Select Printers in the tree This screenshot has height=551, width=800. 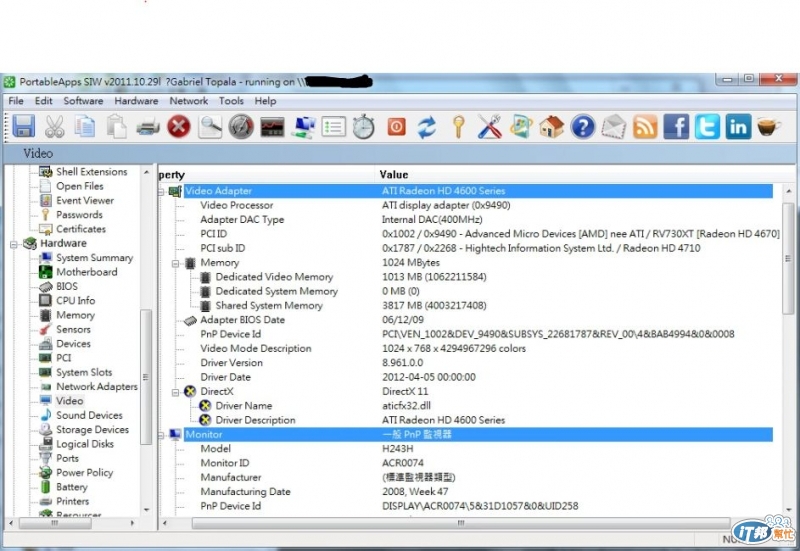(72, 501)
